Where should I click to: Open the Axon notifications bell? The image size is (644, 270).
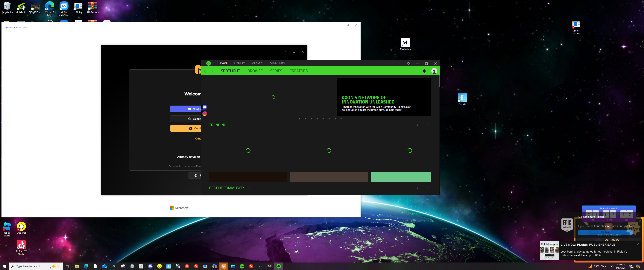pyautogui.click(x=424, y=71)
